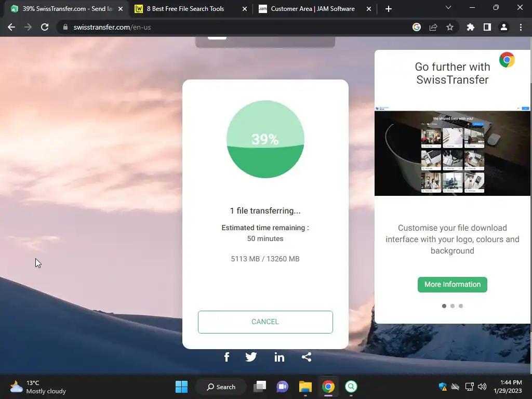Open the SwissTransfer promo screenshot image
Viewport: 532px width, 399px height.
point(453,151)
